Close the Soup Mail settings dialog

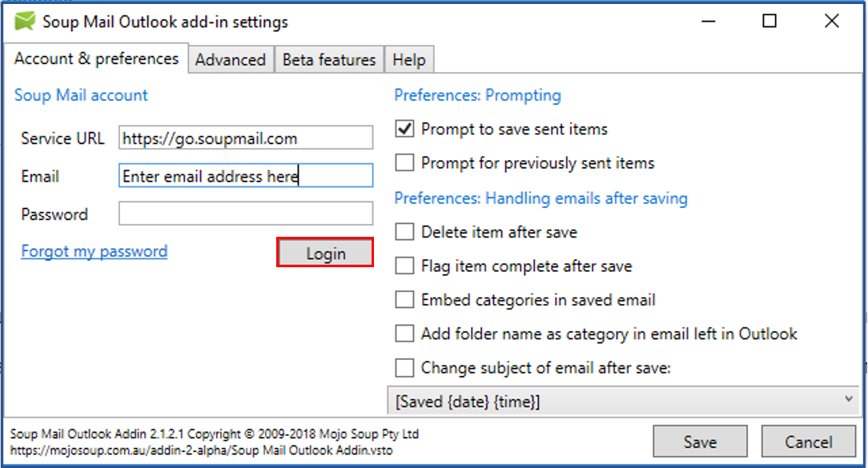click(x=831, y=22)
